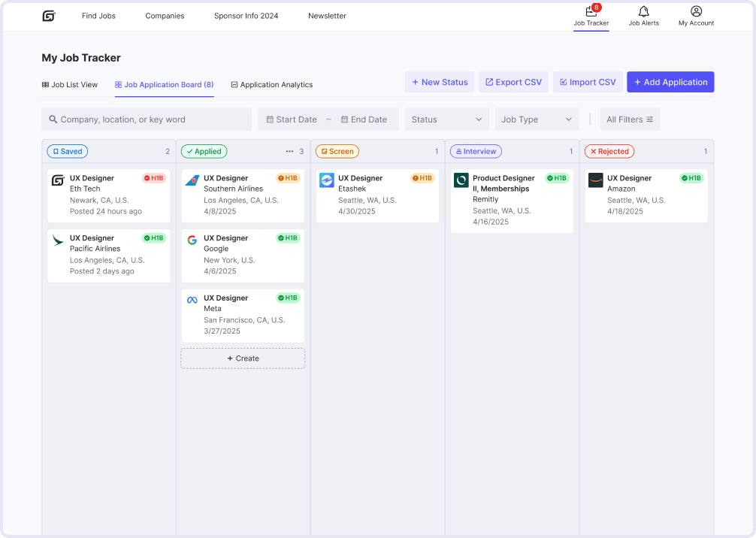Image resolution: width=756 pixels, height=538 pixels.
Task: Click the Start Date field
Action: point(292,119)
